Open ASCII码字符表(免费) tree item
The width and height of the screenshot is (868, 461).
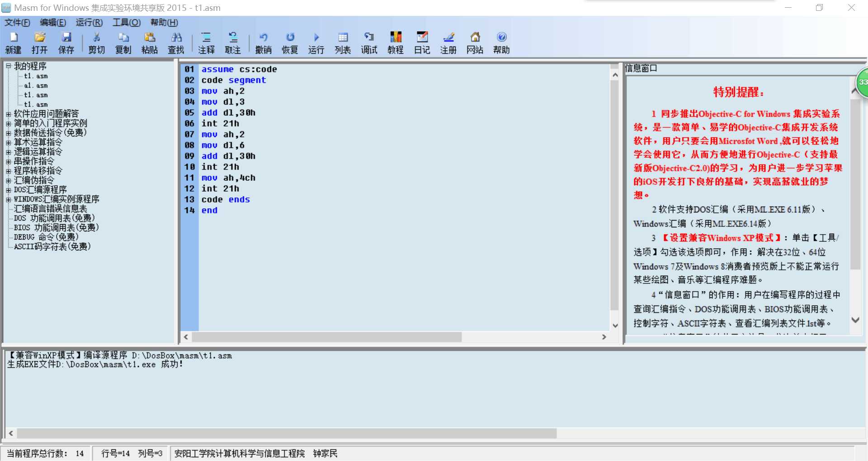coord(52,247)
